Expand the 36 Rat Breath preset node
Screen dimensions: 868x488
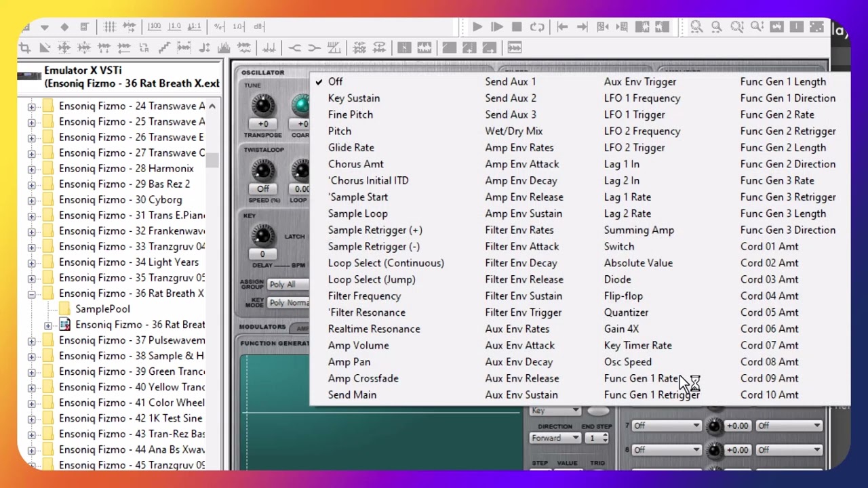47,325
